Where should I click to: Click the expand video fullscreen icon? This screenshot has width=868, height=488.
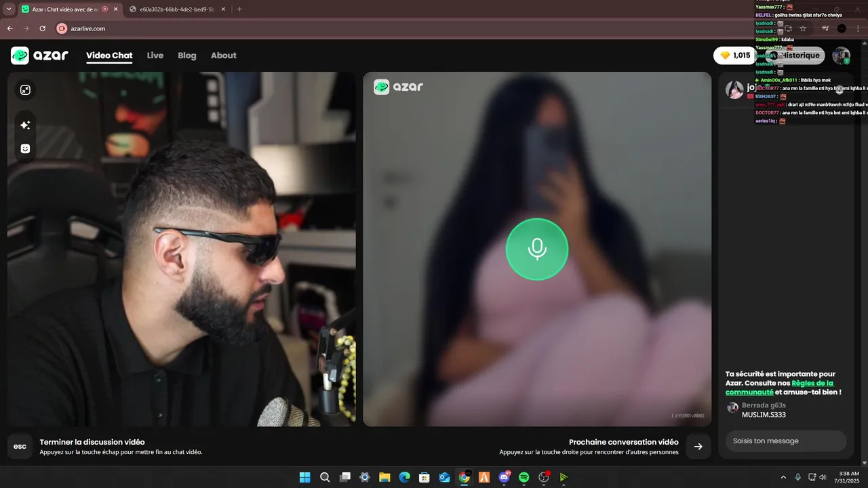point(25,90)
